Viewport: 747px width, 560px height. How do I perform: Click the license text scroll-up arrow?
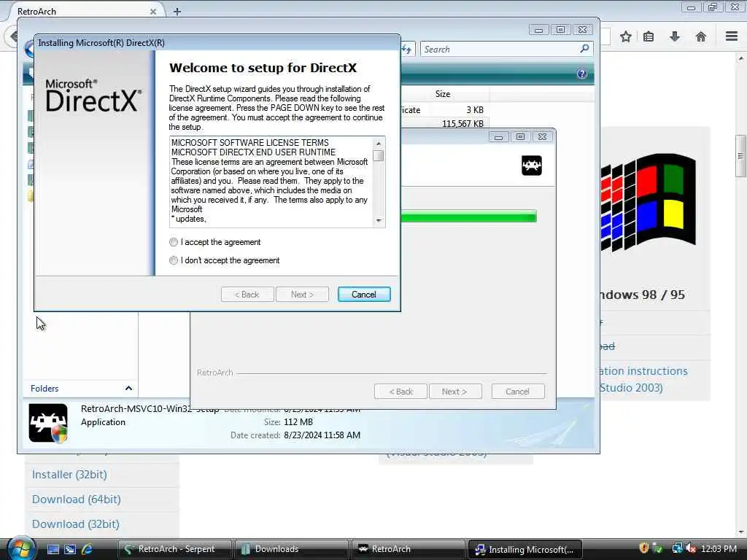click(x=379, y=144)
